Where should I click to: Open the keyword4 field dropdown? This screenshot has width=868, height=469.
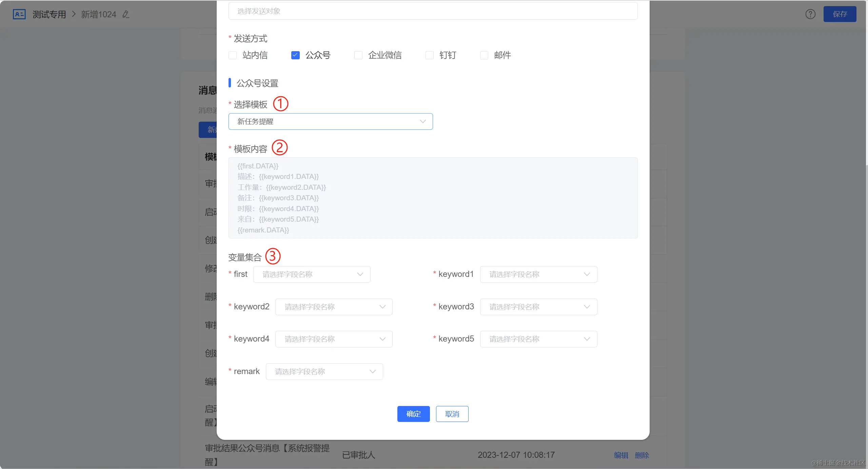pyautogui.click(x=334, y=339)
